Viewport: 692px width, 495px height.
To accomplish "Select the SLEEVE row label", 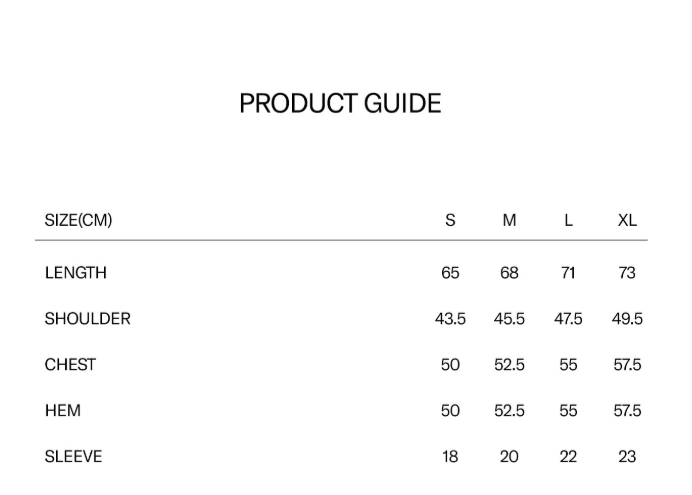I will (x=74, y=457).
